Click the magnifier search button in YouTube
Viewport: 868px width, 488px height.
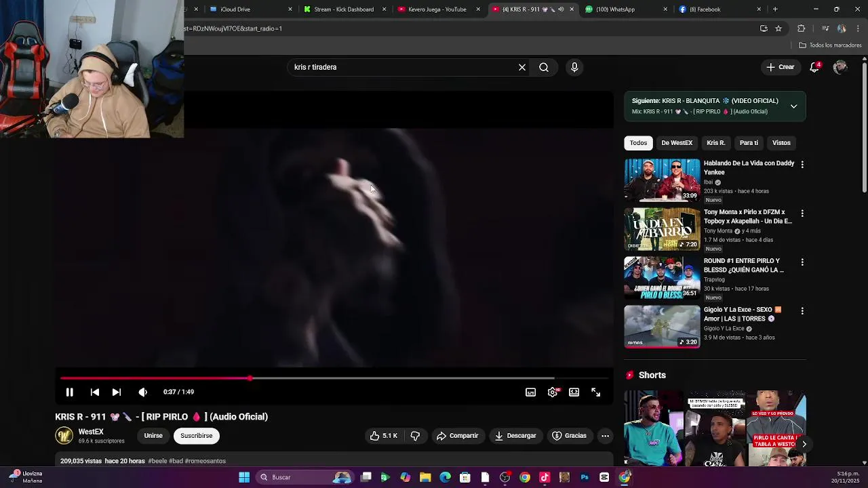(x=544, y=67)
